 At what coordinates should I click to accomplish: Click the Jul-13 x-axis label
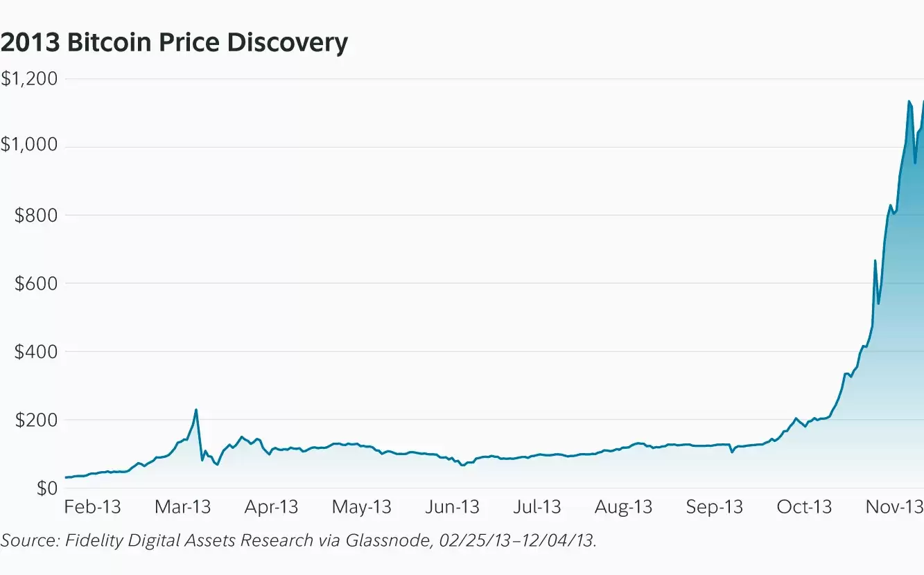tap(537, 507)
